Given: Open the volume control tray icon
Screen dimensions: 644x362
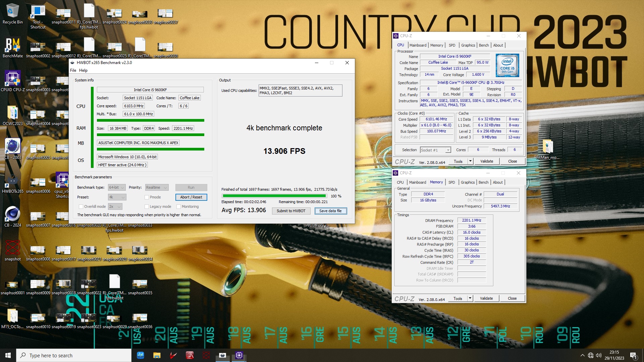Looking at the screenshot, I should pyautogui.click(x=599, y=355).
